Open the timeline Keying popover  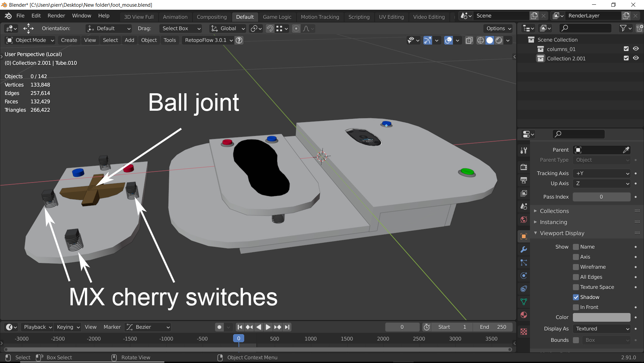(x=68, y=327)
